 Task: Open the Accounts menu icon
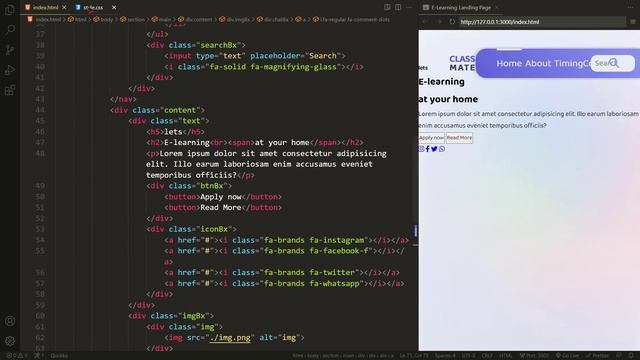coord(10,321)
